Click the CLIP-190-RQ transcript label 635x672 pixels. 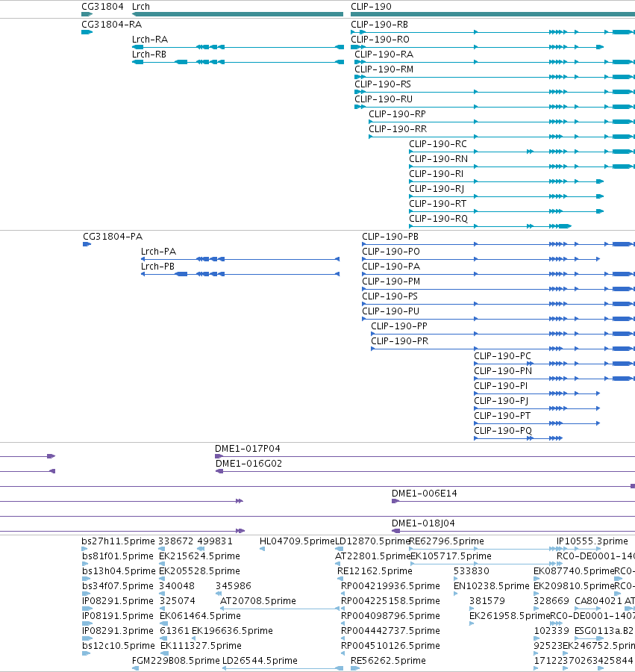(438, 219)
